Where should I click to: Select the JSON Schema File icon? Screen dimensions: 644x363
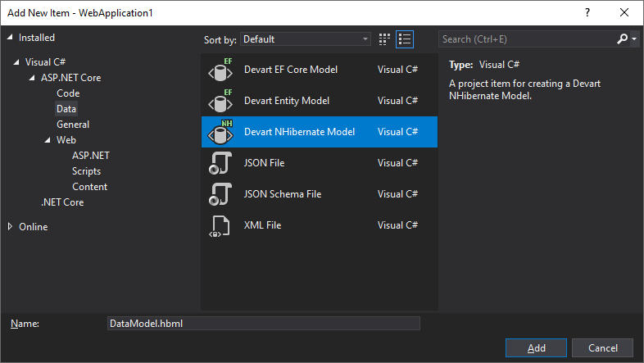coord(220,194)
